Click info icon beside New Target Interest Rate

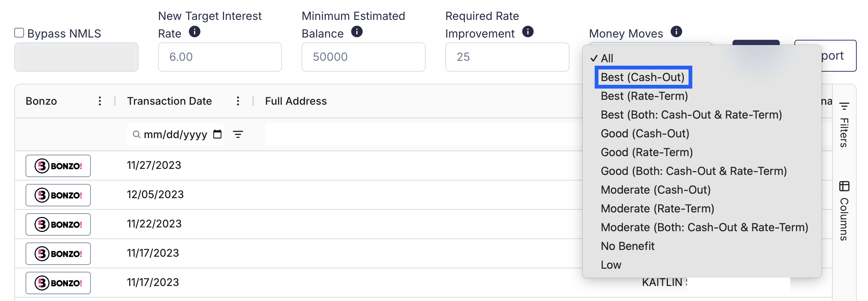coord(194,32)
